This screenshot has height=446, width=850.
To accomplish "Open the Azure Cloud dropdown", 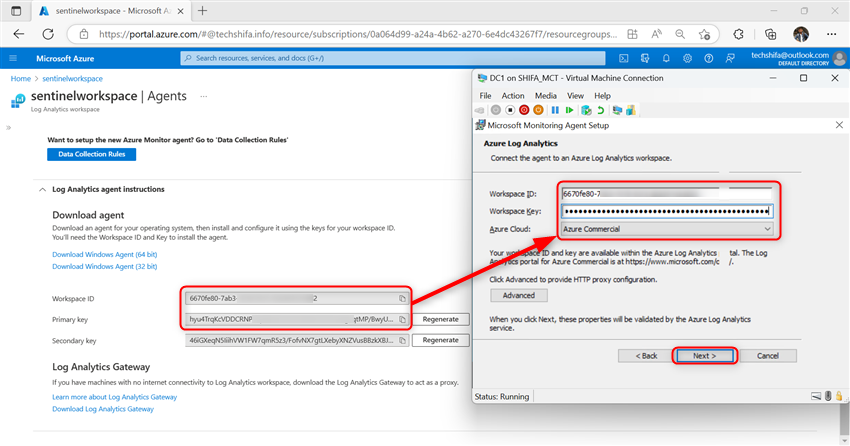I will tap(666, 229).
